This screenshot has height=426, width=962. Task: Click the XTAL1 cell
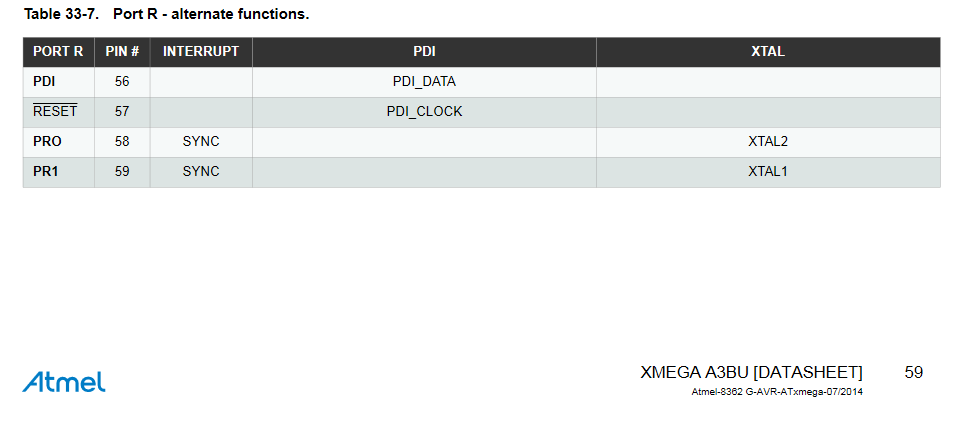click(768, 172)
